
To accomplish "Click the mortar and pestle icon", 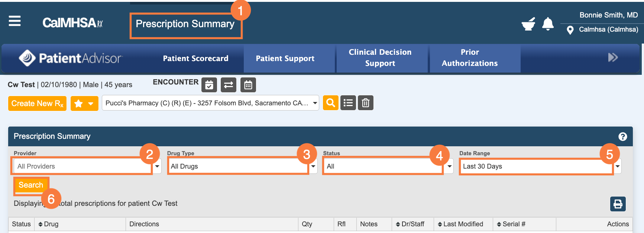I will click(528, 24).
